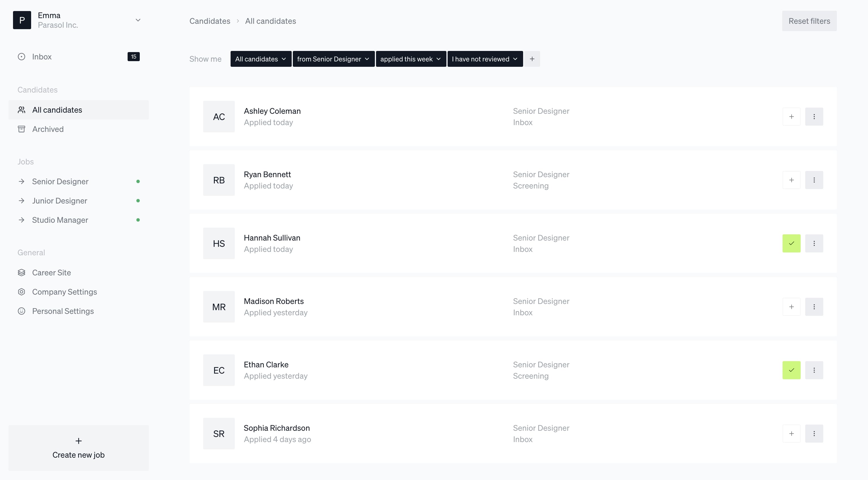Screen dimensions: 868x480
Task: Open the Studio Manager job
Action: click(x=79, y=220)
